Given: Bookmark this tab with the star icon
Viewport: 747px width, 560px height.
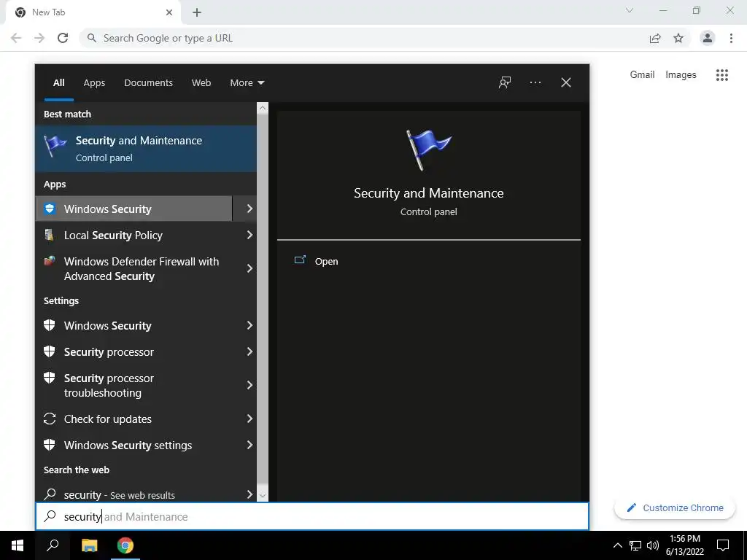Looking at the screenshot, I should pos(678,38).
